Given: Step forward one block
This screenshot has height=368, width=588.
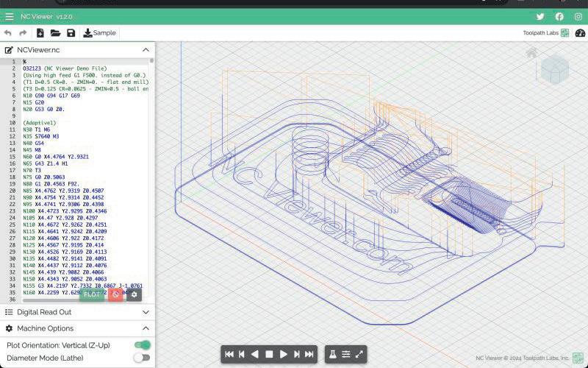Looking at the screenshot, I should [x=297, y=354].
